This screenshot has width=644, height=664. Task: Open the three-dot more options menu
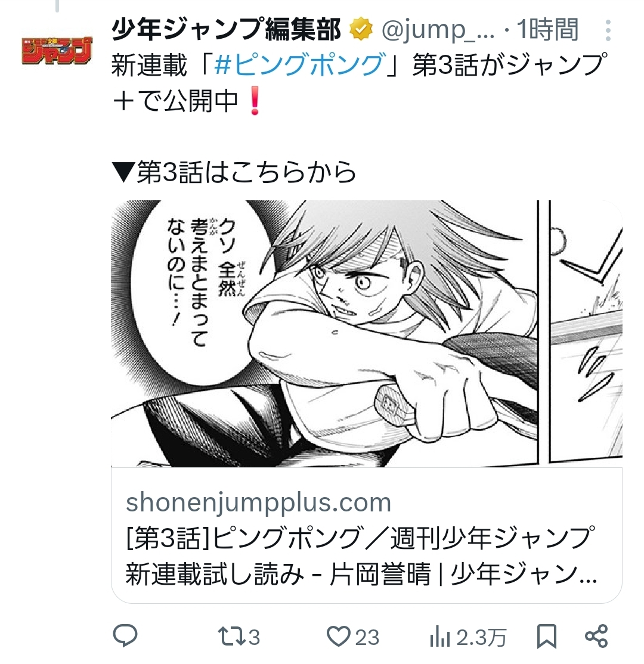point(608,30)
